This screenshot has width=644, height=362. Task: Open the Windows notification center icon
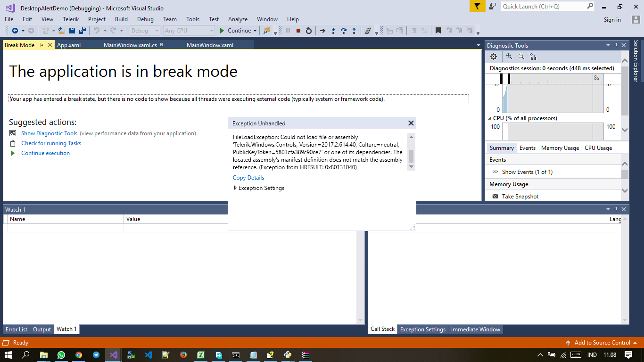tap(628, 354)
